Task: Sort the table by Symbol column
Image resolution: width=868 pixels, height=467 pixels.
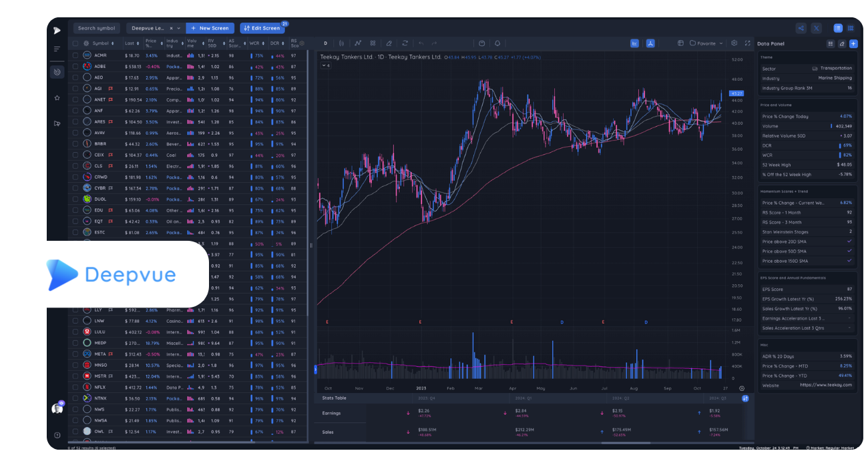Action: (101, 43)
